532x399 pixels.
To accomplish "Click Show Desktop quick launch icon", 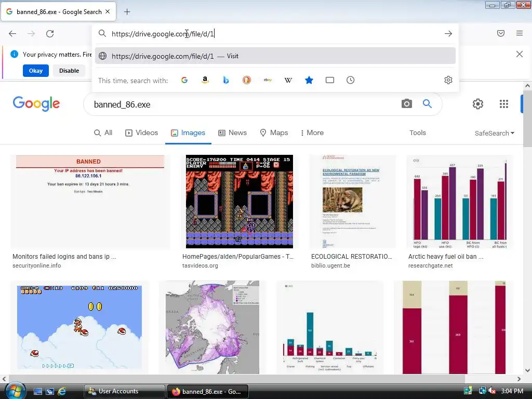I will pyautogui.click(x=38, y=391).
